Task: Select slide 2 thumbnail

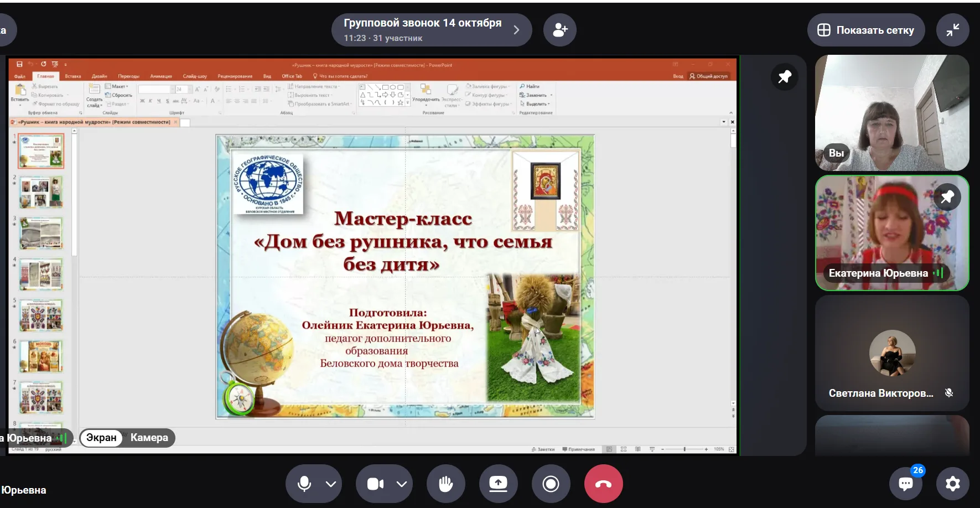Action: tap(42, 191)
